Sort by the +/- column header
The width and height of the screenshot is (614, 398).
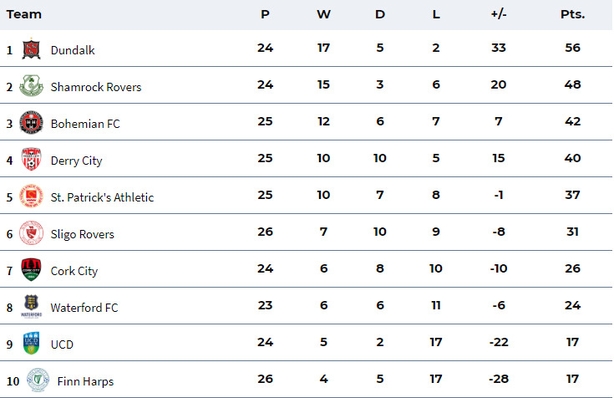498,14
